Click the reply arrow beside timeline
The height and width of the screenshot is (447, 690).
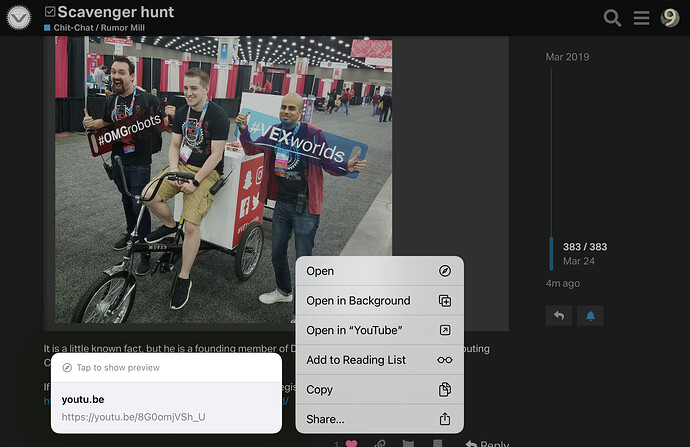559,315
